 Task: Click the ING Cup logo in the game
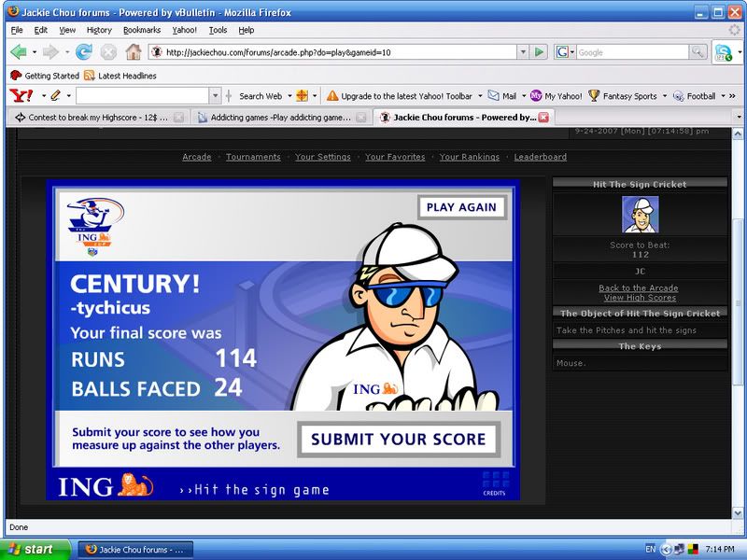[94, 227]
